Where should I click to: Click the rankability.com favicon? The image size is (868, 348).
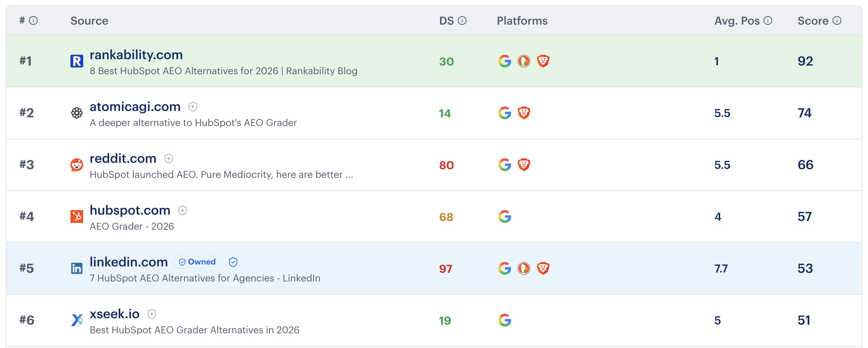click(x=77, y=61)
